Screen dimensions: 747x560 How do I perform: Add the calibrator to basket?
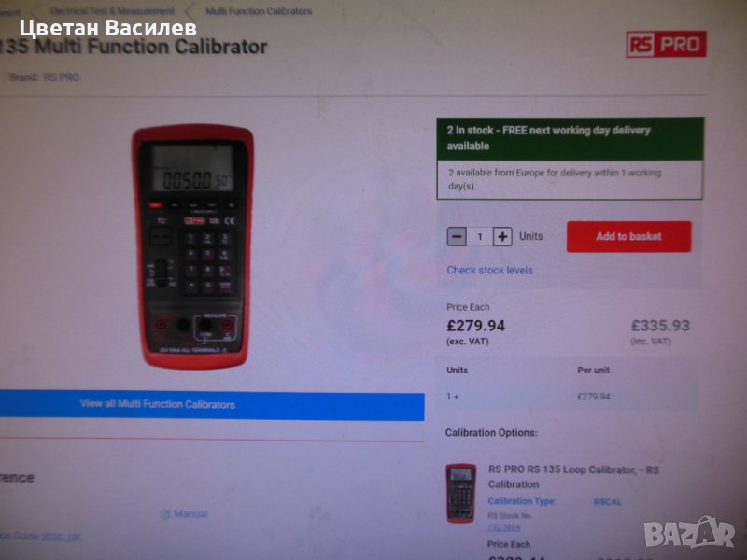[628, 237]
